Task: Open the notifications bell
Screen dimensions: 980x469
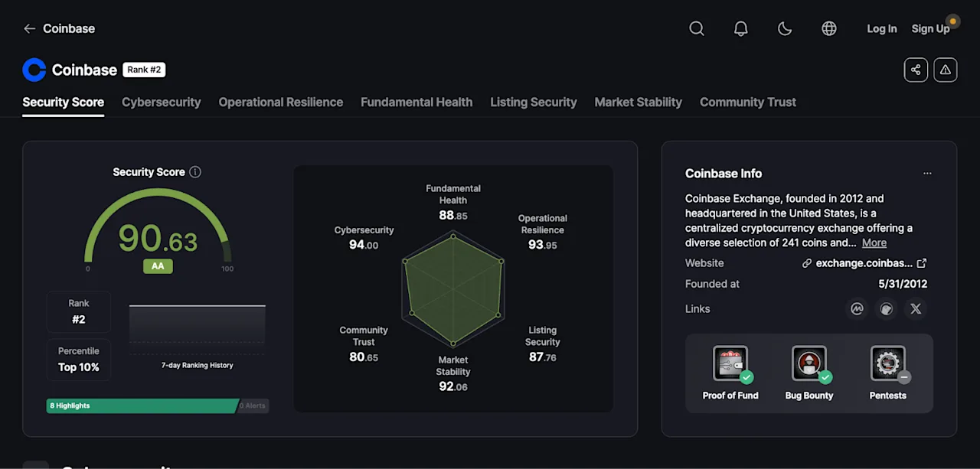Action: click(740, 28)
